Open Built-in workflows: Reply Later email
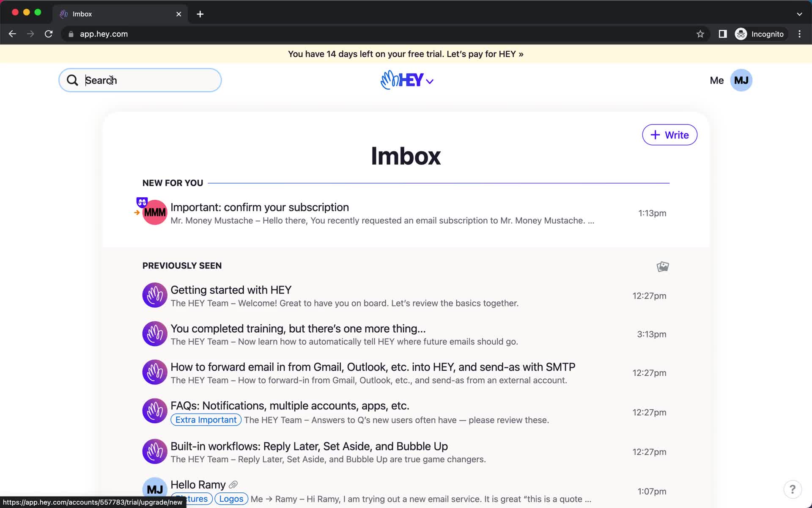The height and width of the screenshot is (508, 812). (x=404, y=452)
